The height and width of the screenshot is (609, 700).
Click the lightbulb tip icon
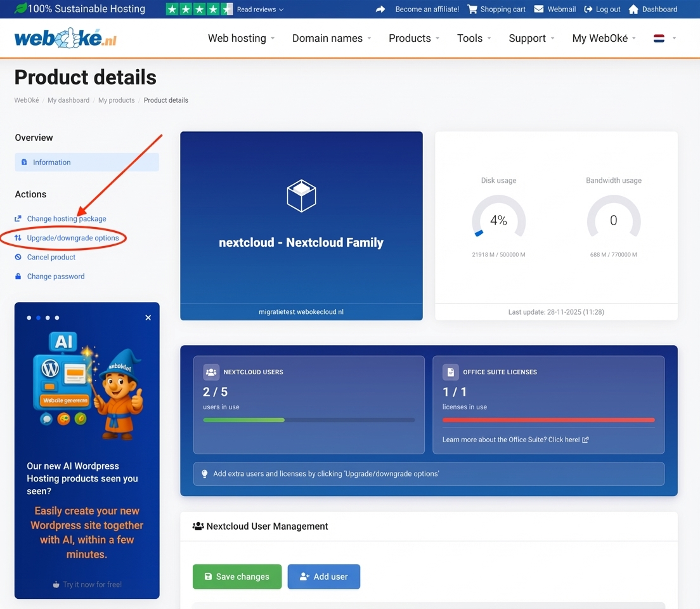point(204,474)
